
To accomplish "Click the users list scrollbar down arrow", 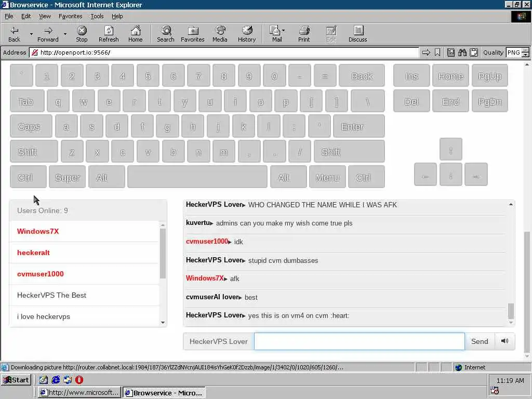I will (x=163, y=323).
